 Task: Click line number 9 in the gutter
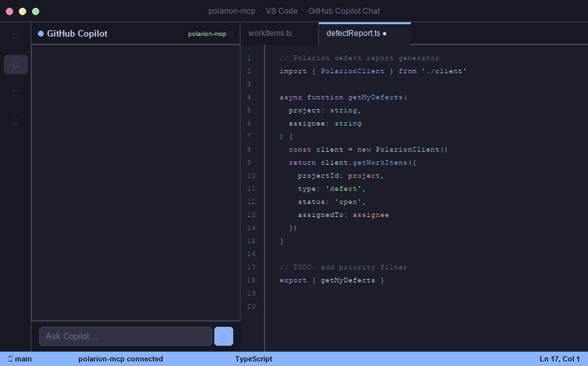tap(249, 162)
